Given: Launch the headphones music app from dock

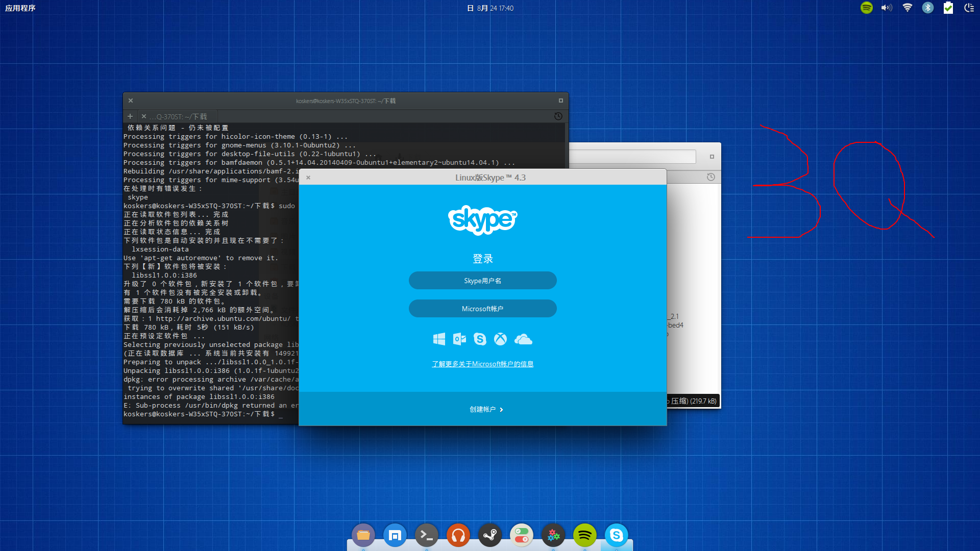Looking at the screenshot, I should 458,535.
